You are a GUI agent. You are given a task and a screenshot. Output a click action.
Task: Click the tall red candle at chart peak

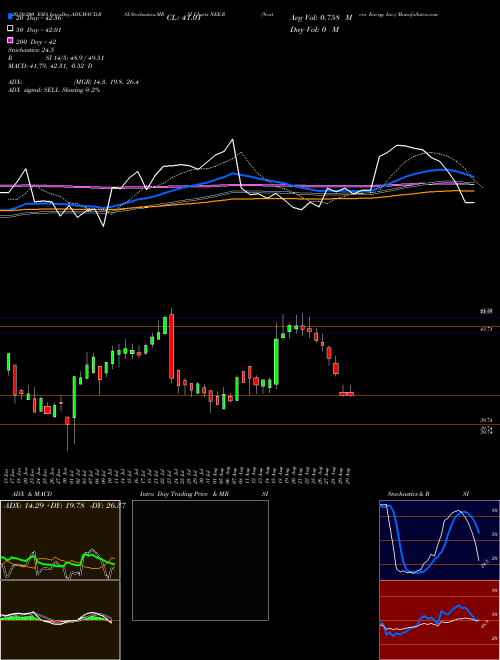tap(171, 346)
